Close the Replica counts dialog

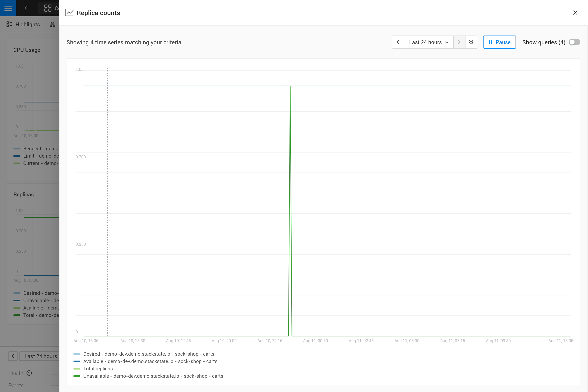(x=575, y=13)
